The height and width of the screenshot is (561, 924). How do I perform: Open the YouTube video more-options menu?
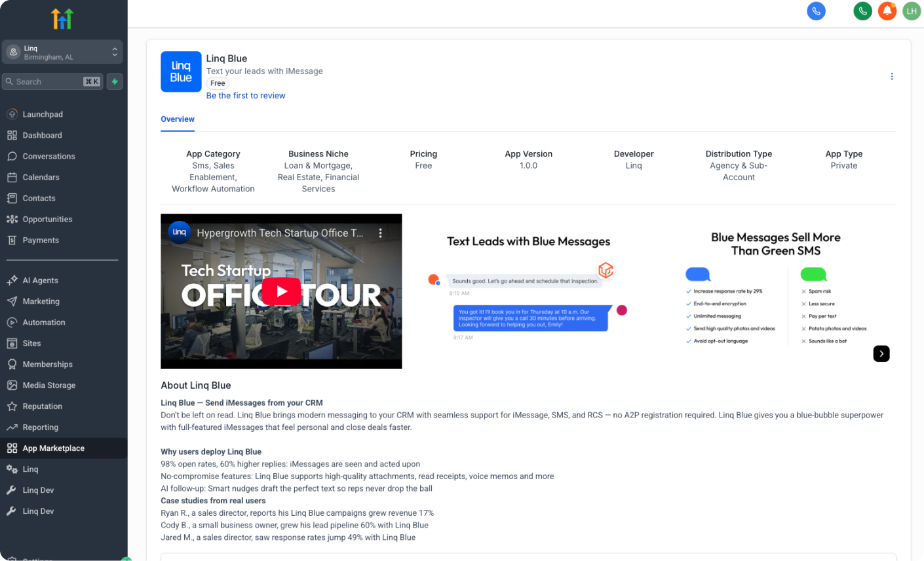coord(380,233)
